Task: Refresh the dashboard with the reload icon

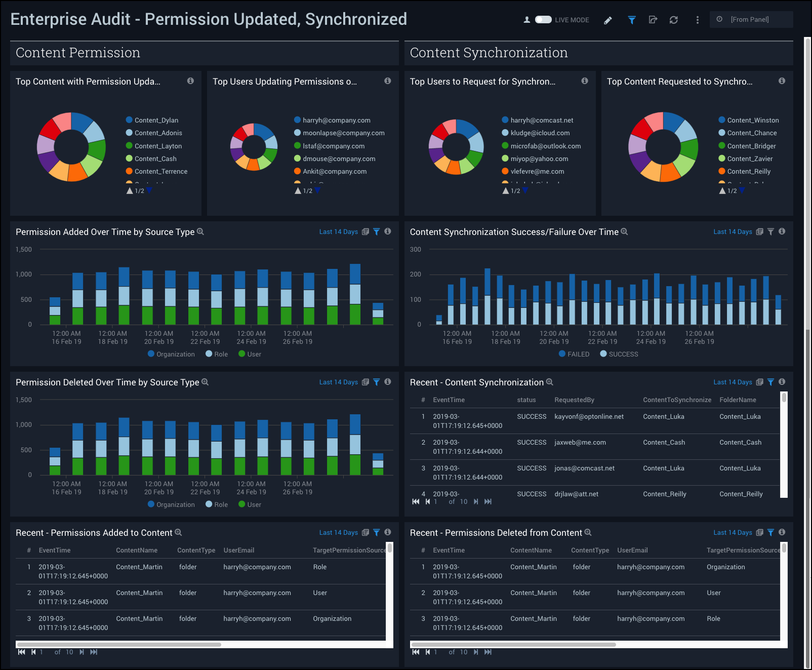Action: click(673, 20)
